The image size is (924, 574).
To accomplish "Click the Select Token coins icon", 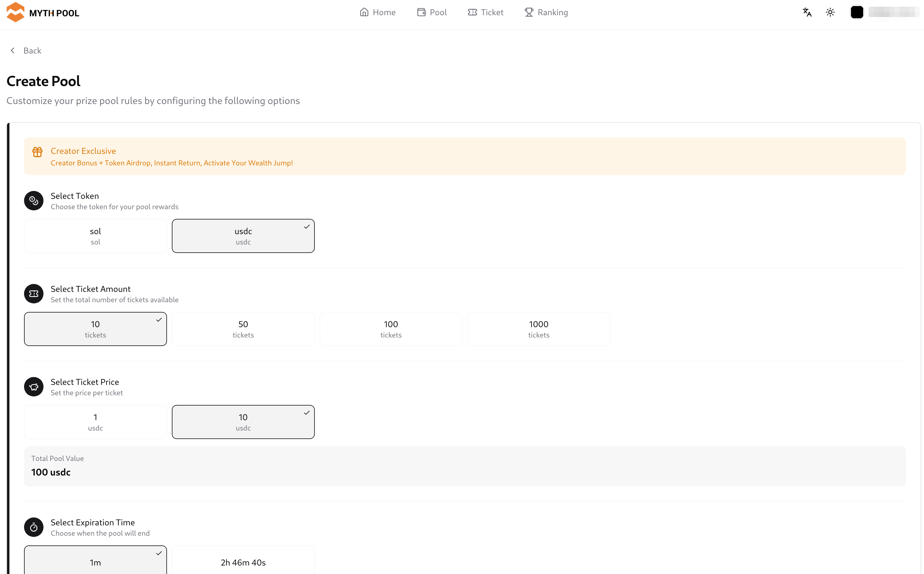I will pyautogui.click(x=34, y=200).
